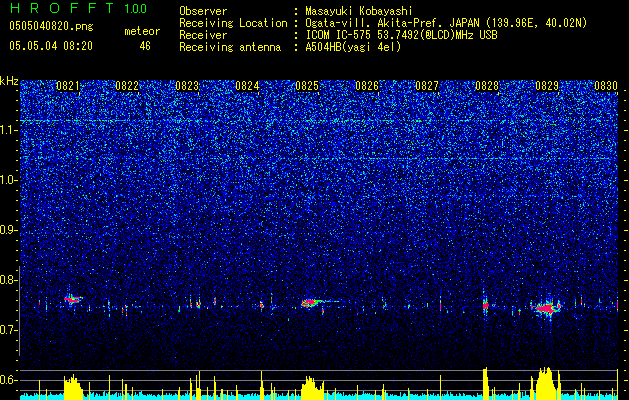Click the 0828 time marker
Image resolution: width=629 pixels, height=400 pixels.
tap(487, 85)
